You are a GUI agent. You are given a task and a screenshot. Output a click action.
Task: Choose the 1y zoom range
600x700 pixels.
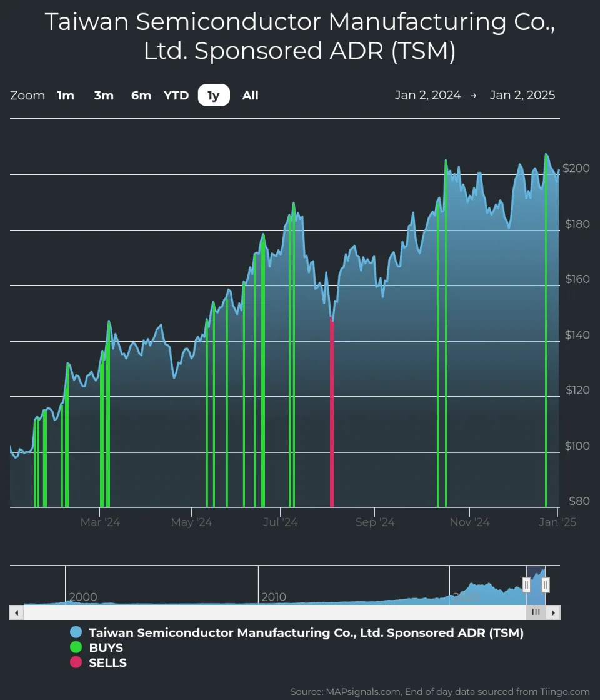pos(214,95)
